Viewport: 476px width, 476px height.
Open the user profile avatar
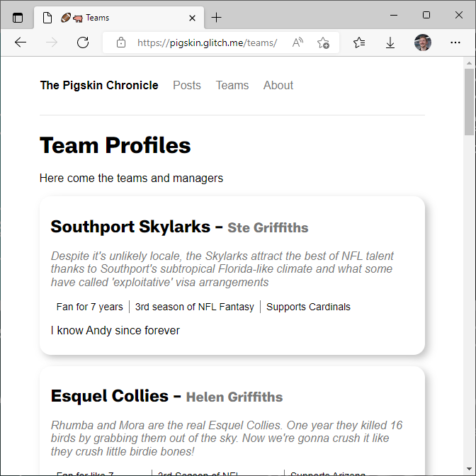tap(423, 42)
